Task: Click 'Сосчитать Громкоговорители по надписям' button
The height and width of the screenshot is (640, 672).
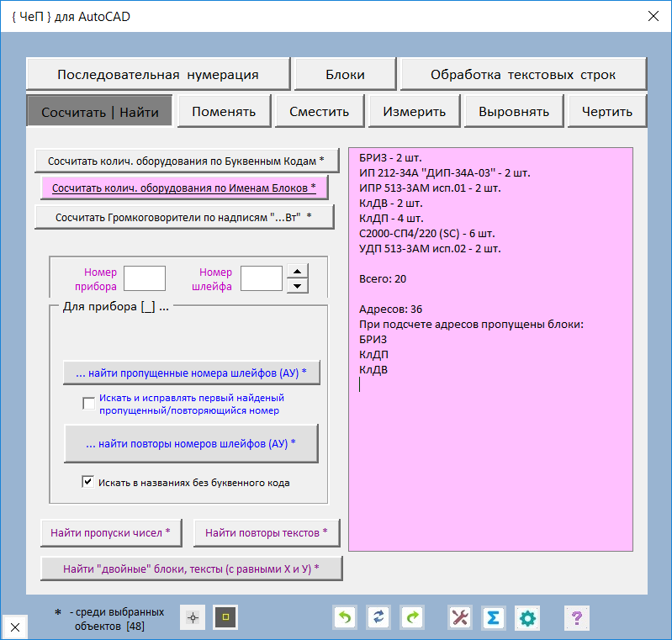Action: (183, 217)
